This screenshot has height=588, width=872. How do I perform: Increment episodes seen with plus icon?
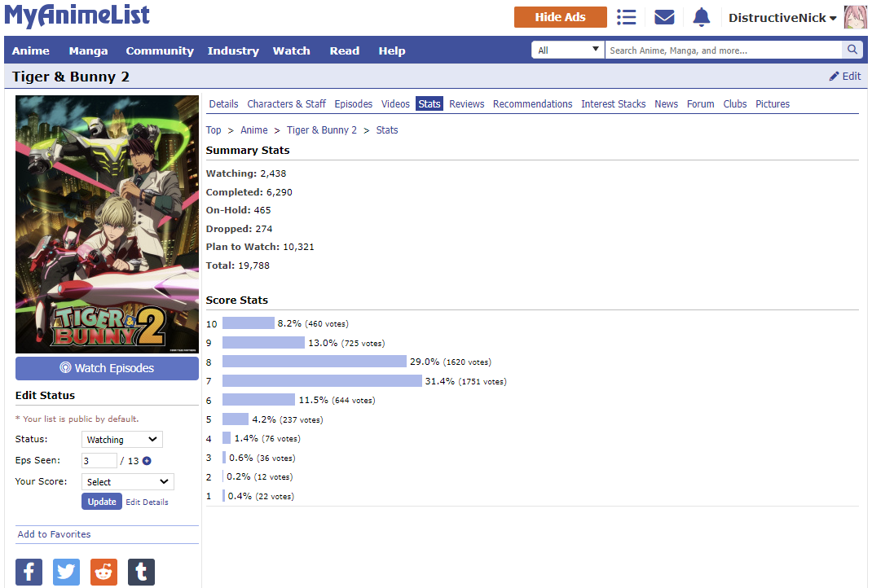pyautogui.click(x=147, y=461)
